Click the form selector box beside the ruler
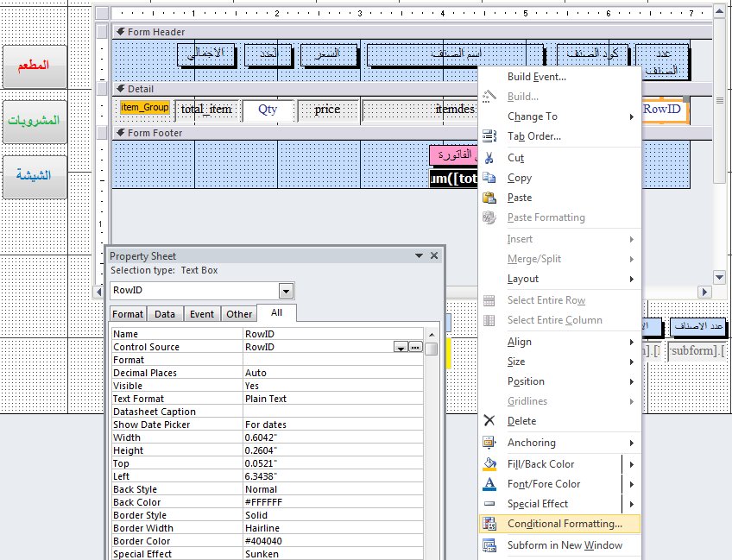 103,13
